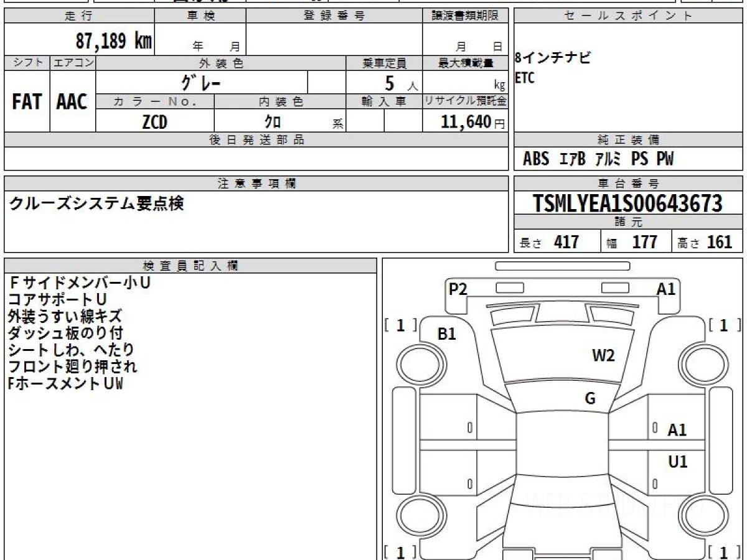
Task: Click the エアB airbag equipment label
Action: pos(573,159)
